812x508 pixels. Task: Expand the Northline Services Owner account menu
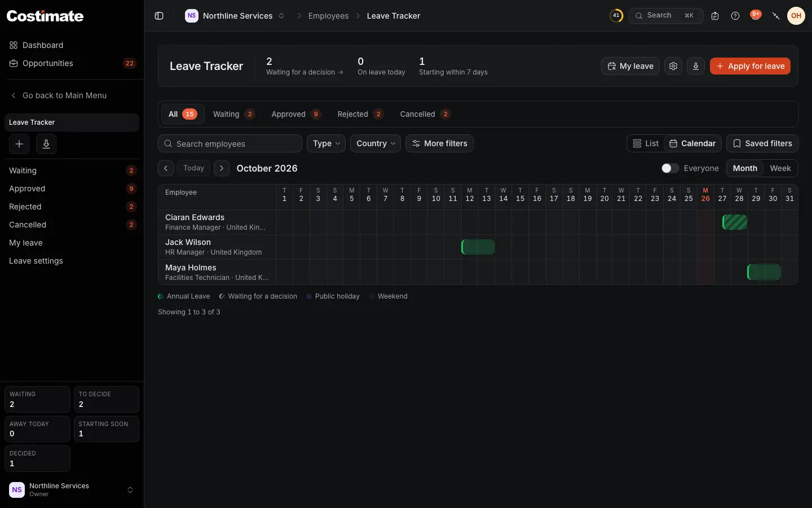tap(72, 490)
